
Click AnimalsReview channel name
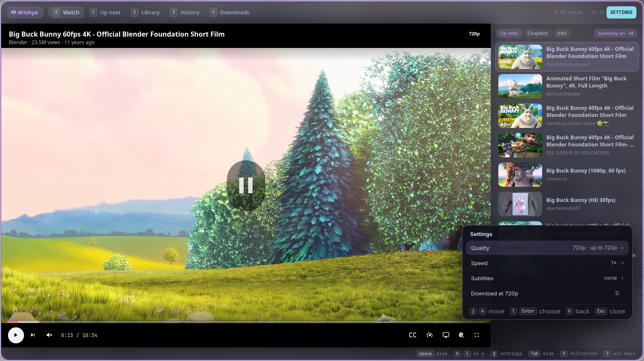563,94
